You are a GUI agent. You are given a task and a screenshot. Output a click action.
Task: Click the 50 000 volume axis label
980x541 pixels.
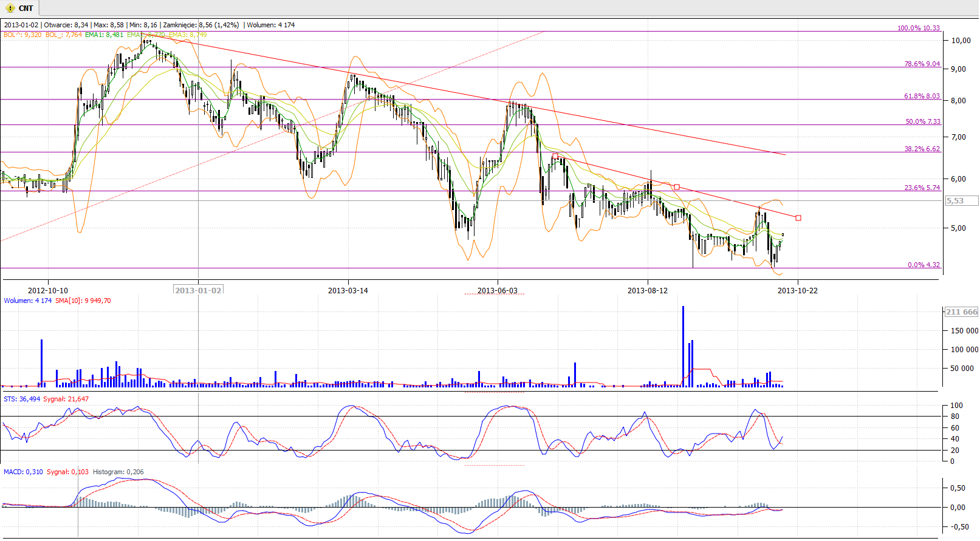963,369
